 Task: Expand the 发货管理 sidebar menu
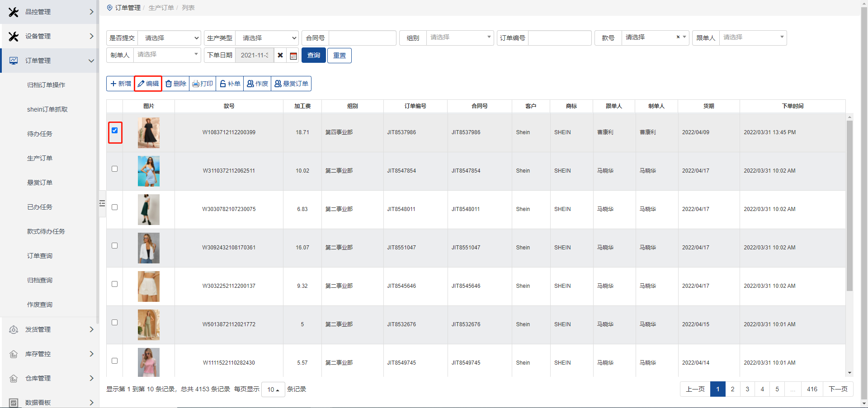click(x=50, y=329)
